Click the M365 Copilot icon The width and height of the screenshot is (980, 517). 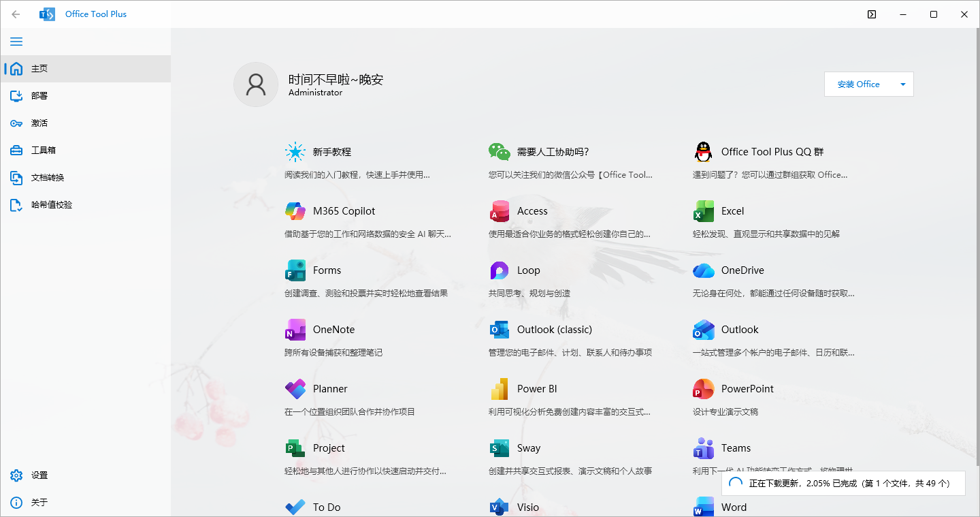[295, 211]
